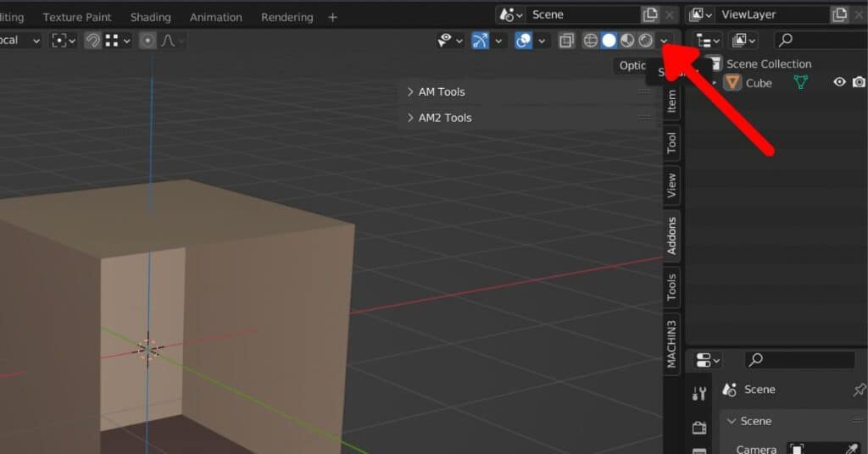The image size is (868, 454).
Task: Switch to wireframe viewport shading
Action: tap(591, 41)
